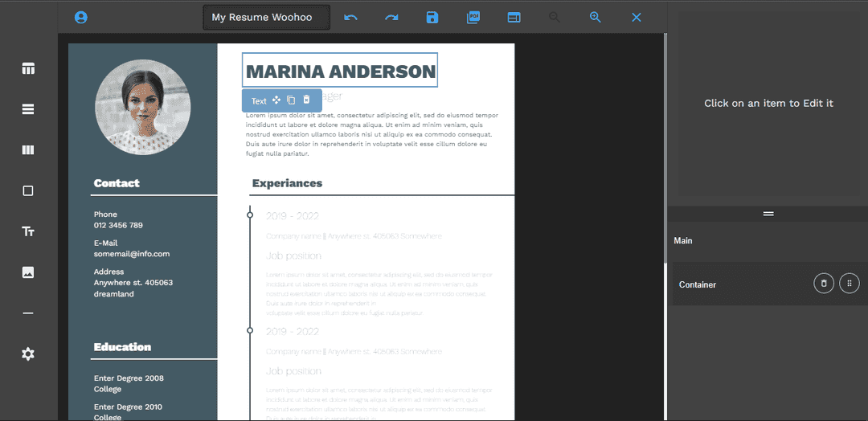Grab the Container layer reorder handle

[x=850, y=284]
